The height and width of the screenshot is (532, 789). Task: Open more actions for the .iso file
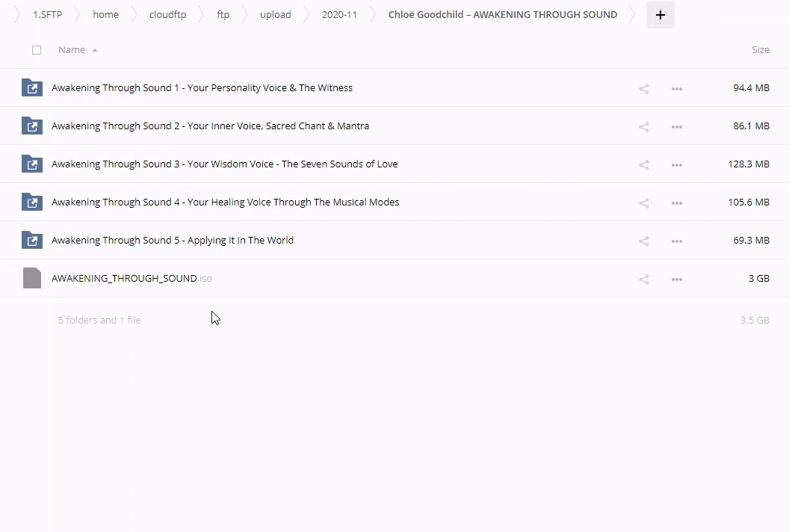click(676, 279)
